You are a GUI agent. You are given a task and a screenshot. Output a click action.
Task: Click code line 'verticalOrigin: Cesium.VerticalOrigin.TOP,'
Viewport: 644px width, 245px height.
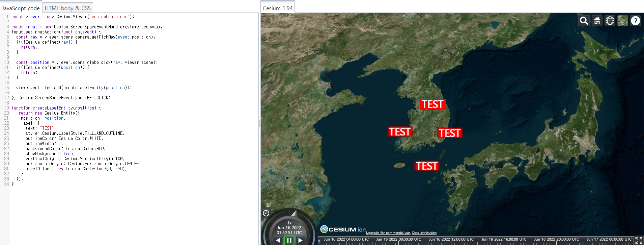tap(75, 158)
